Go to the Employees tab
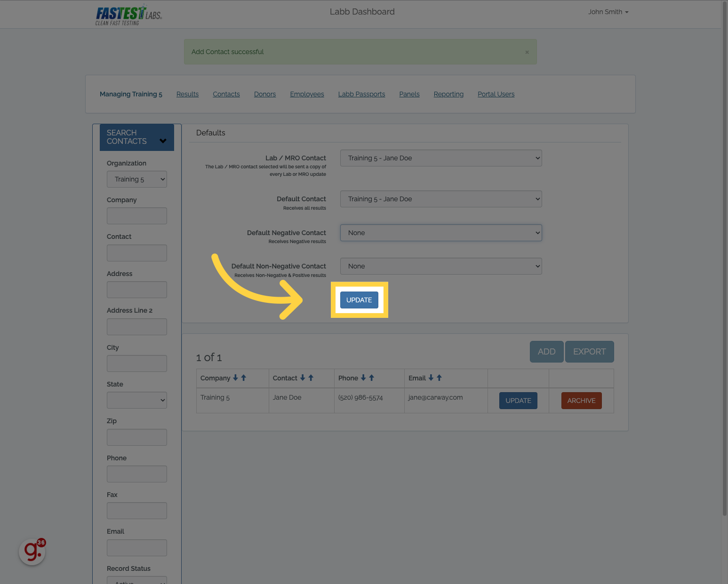728x584 pixels. click(x=307, y=94)
